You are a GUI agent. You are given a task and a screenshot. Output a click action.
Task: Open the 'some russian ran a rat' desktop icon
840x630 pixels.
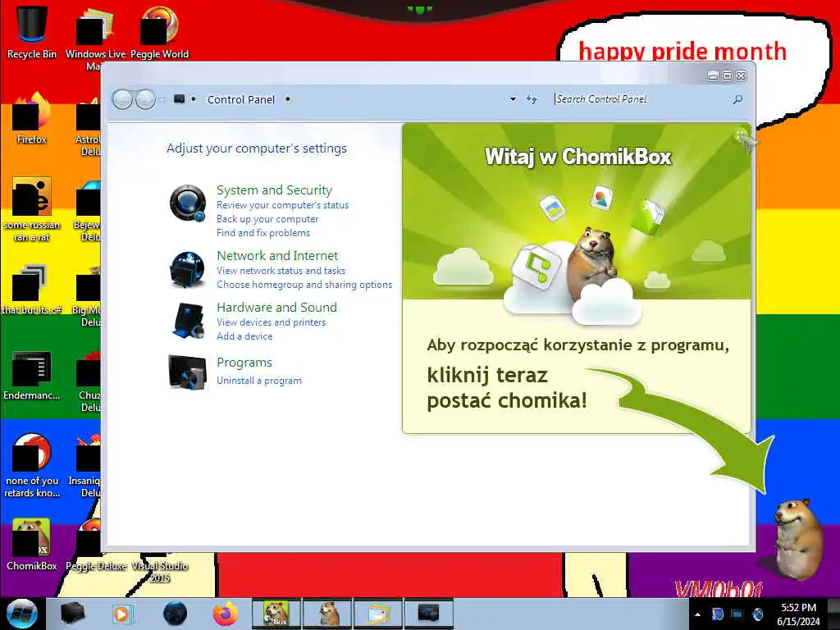tap(32, 209)
